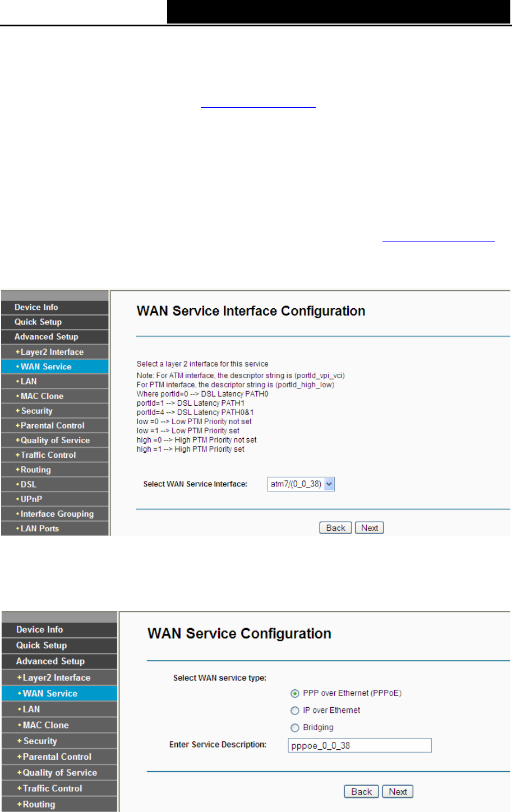Select the IP over Ethernet radio button

point(295,711)
